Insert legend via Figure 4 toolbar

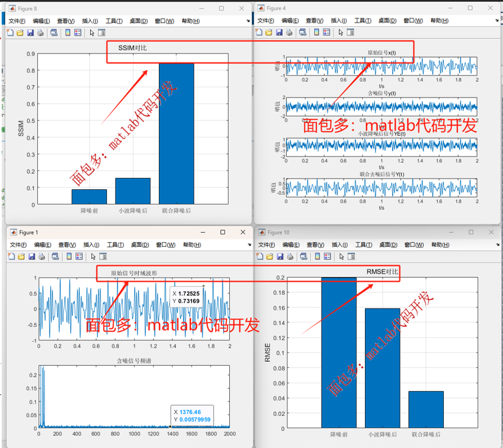[x=327, y=33]
